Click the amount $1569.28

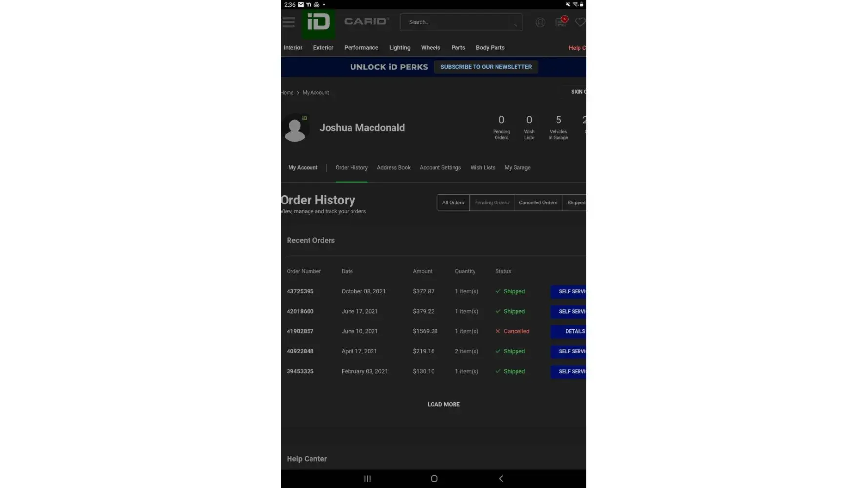[x=425, y=331]
